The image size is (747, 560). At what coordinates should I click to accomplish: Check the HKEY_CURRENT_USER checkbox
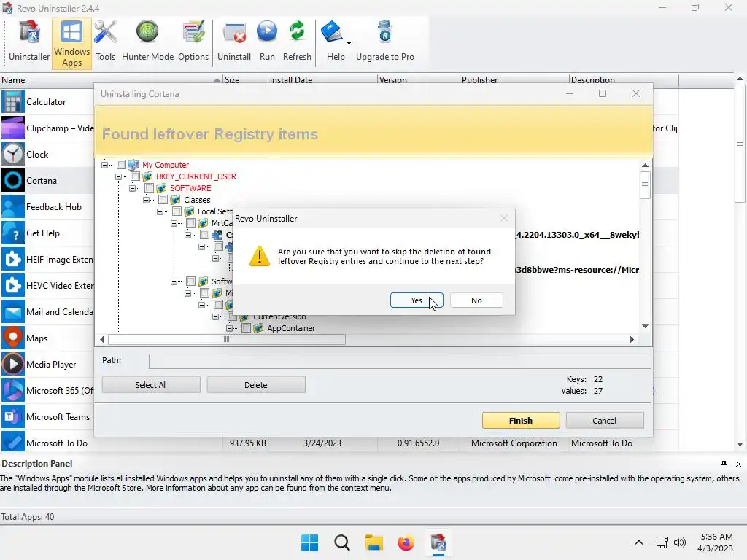135,176
